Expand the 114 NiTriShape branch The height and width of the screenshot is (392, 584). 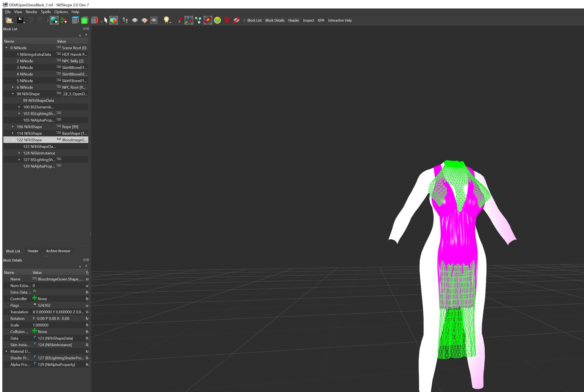pos(13,134)
